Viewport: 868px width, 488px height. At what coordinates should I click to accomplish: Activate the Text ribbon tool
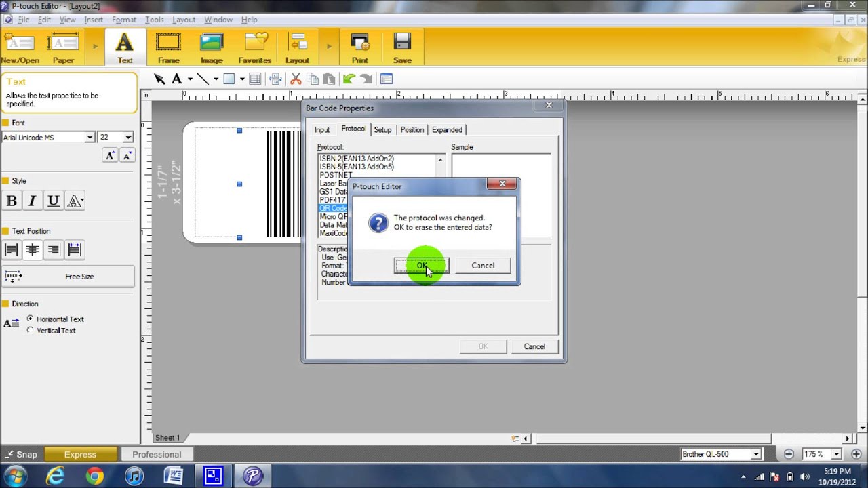pyautogui.click(x=125, y=48)
